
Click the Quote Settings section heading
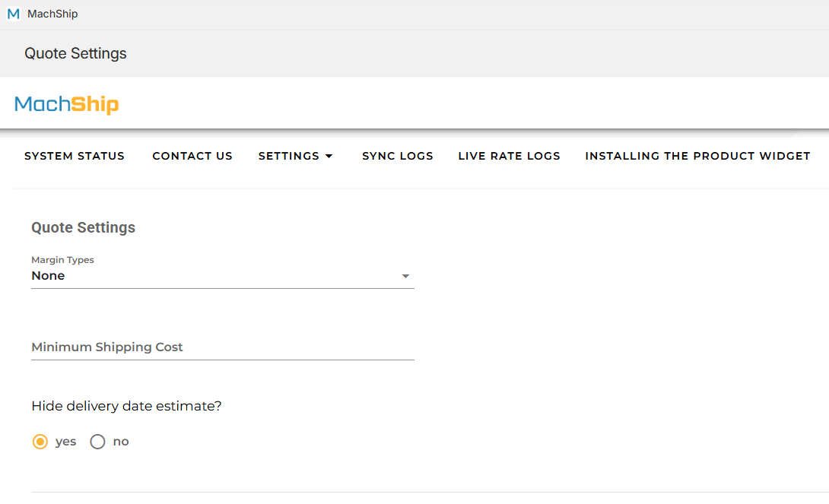point(83,227)
